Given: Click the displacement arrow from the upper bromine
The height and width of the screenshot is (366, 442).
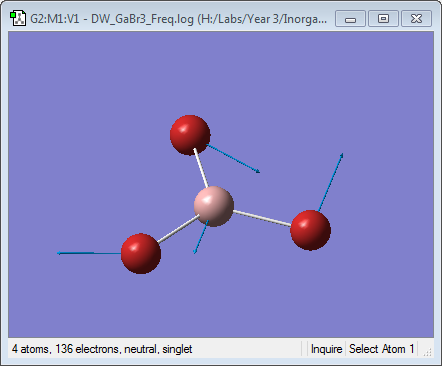Looking at the screenshot, I should [233, 159].
